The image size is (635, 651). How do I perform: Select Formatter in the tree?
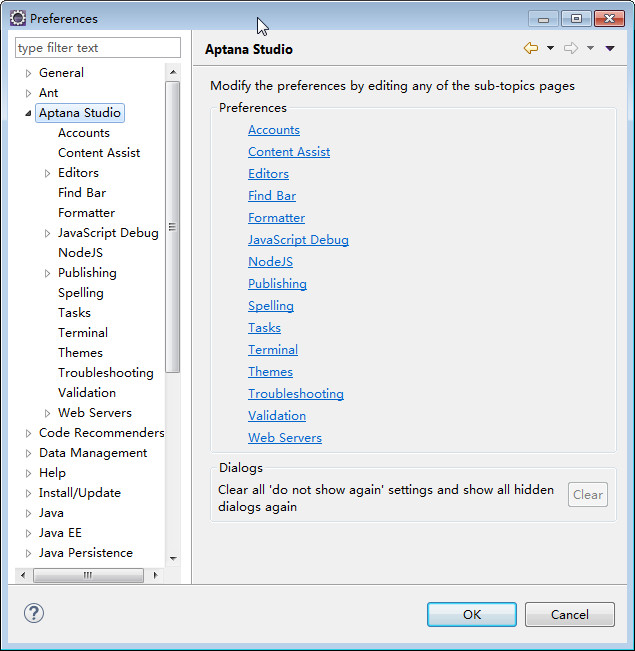86,213
